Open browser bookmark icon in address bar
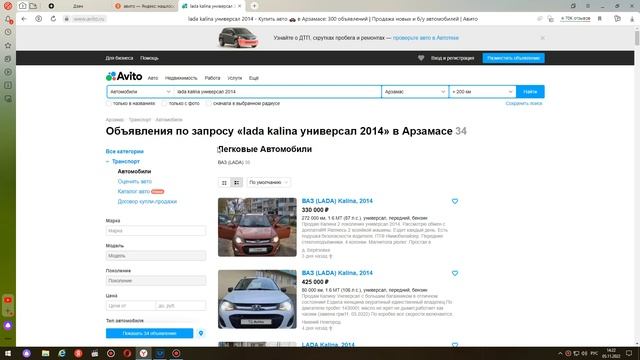640x360 pixels. pos(600,19)
